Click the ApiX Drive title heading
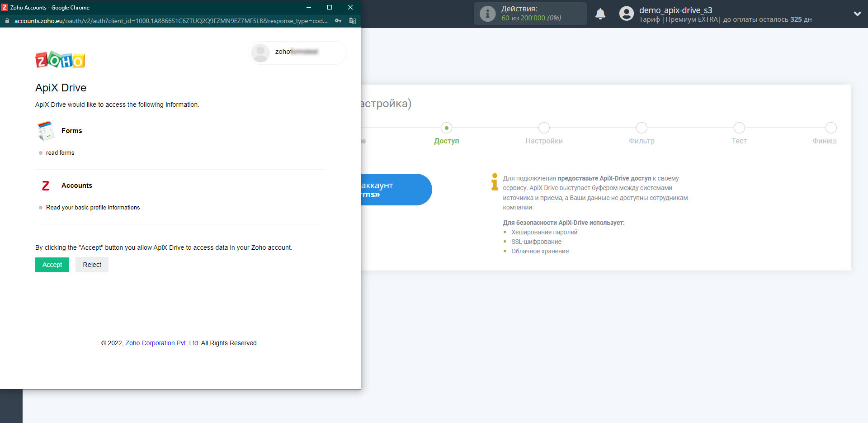The image size is (868, 423). tap(61, 88)
